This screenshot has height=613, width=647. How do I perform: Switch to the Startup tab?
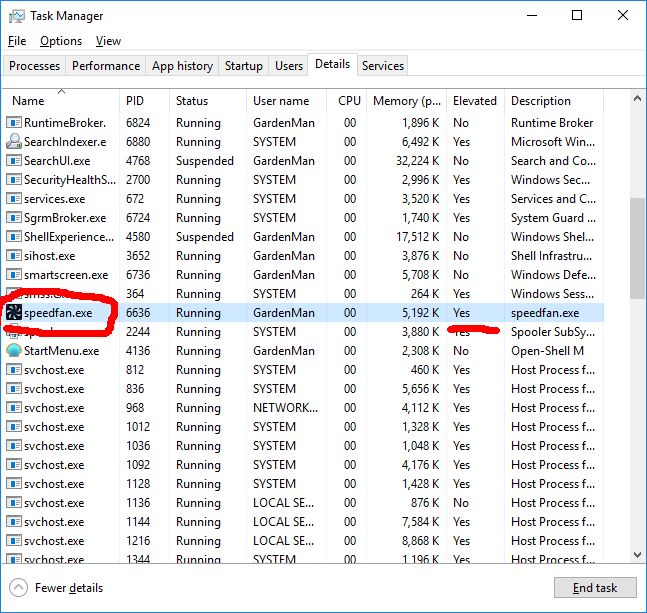click(x=243, y=66)
